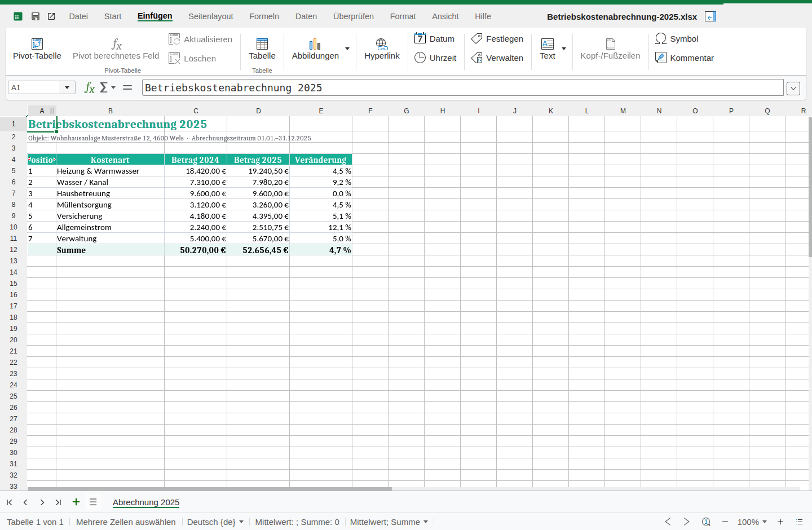
Task: Switch to the Seitenlayout tab
Action: coord(211,16)
